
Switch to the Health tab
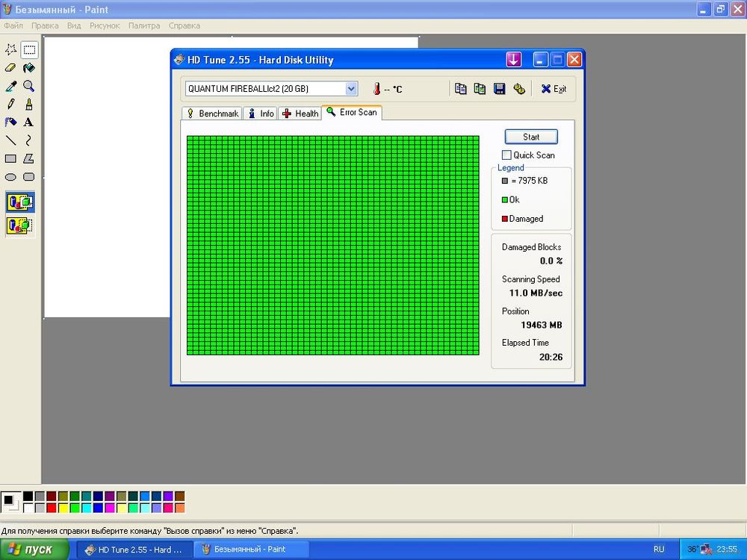click(300, 113)
